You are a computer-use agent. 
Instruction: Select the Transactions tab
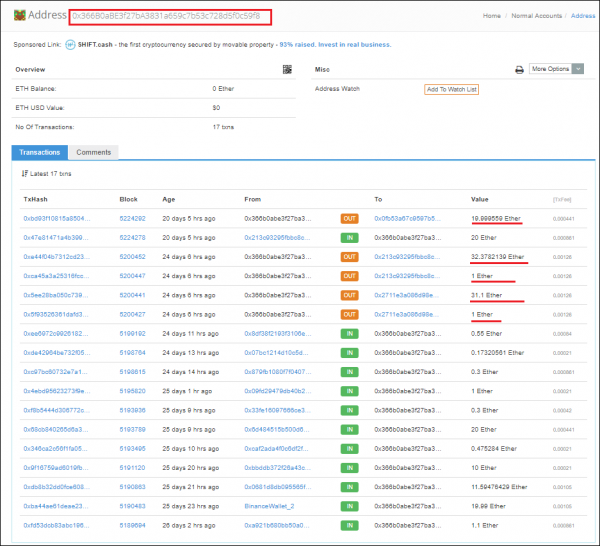coord(40,152)
